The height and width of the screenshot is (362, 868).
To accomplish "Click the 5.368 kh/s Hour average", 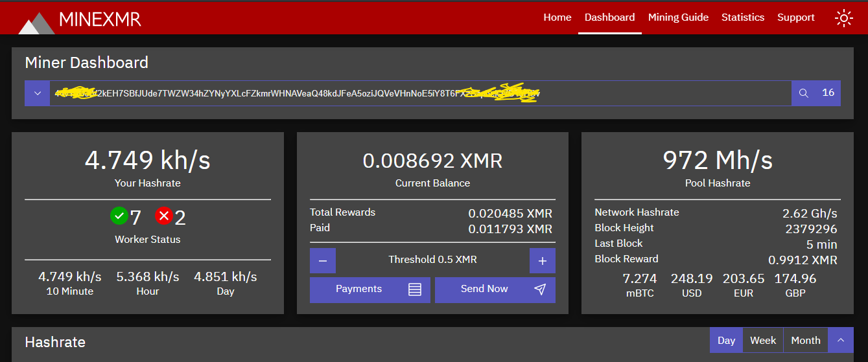I will [148, 277].
